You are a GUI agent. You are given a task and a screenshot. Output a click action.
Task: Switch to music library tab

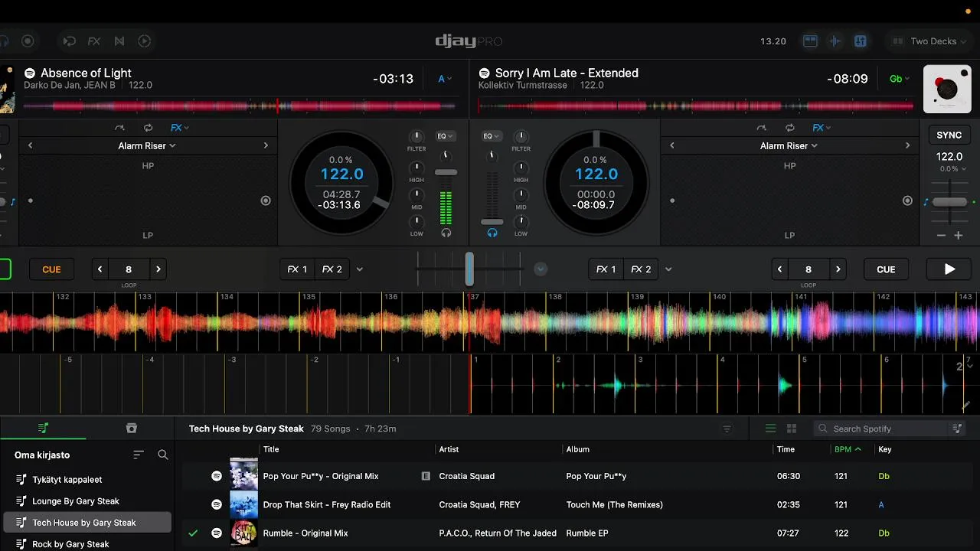tap(44, 428)
